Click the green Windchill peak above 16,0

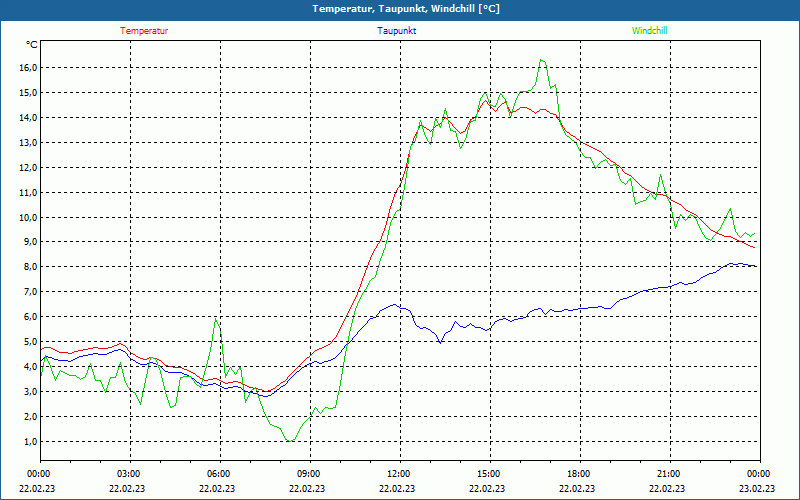point(542,60)
